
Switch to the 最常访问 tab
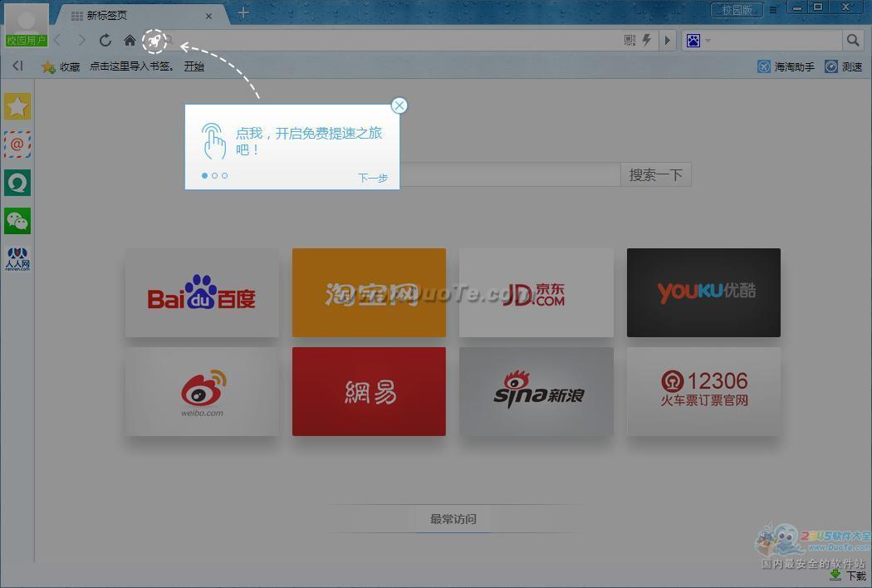point(453,519)
